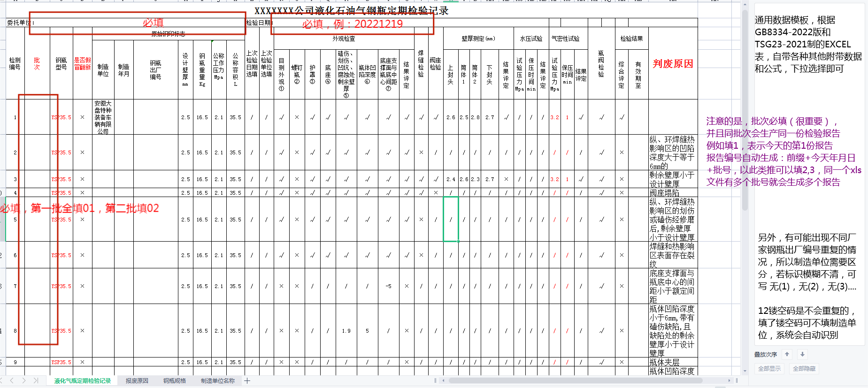Select 制造单位 header cell
Viewport: 868px width, 388px height.
pos(103,70)
